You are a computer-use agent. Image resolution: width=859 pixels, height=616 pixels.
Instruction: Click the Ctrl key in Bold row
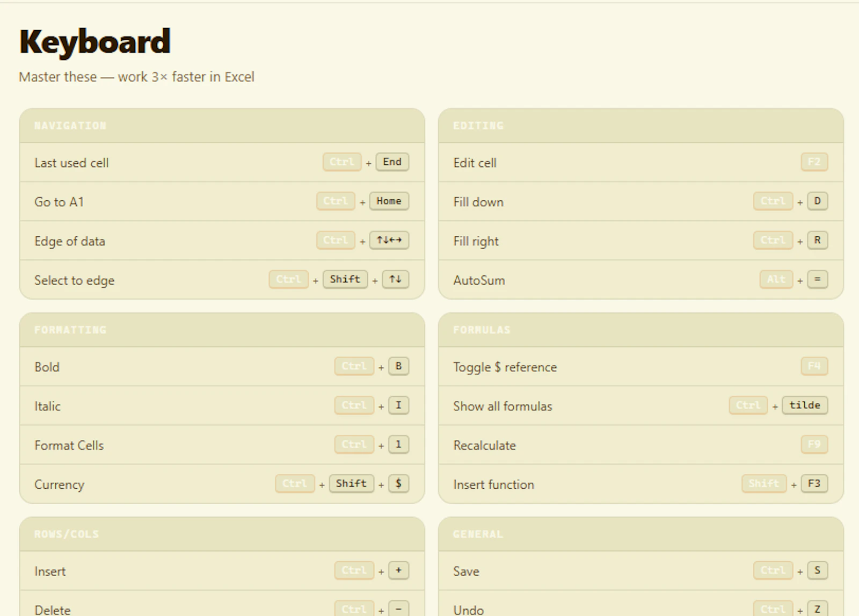point(354,366)
